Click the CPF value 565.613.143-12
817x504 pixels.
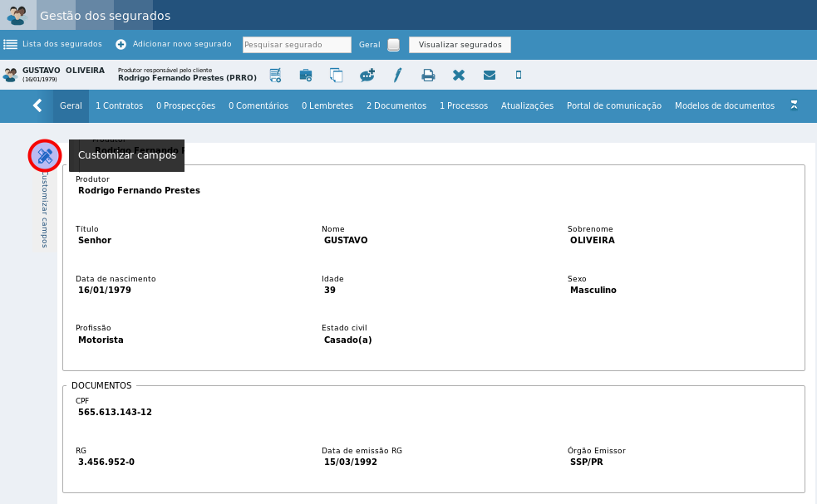pyautogui.click(x=116, y=412)
